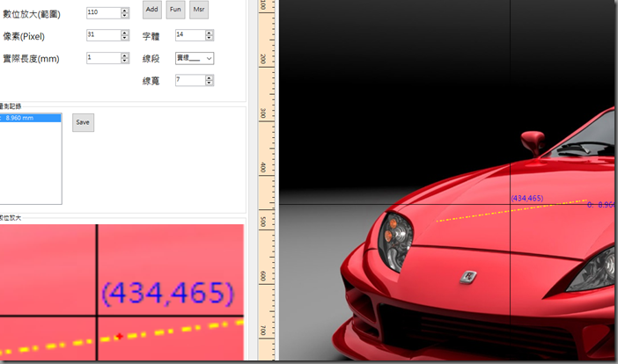Click the car's hood emblem in image
Screen dimensions: 618x364
click(x=468, y=277)
